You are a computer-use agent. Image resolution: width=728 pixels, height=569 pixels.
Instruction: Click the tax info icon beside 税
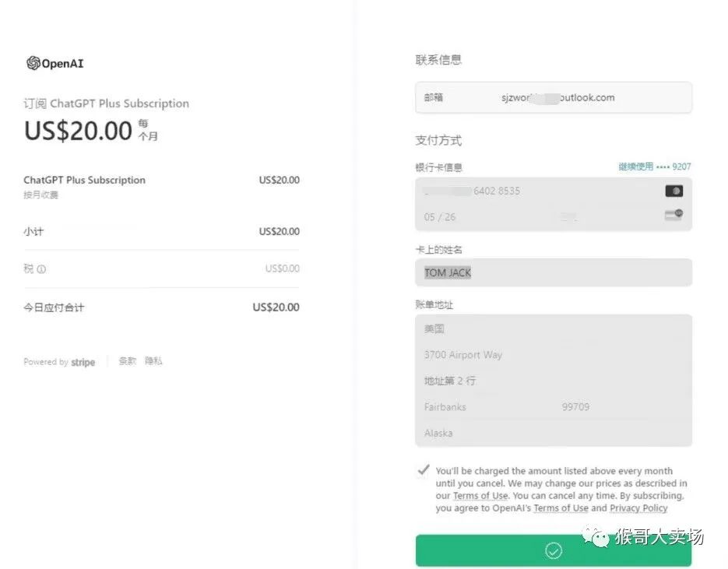click(x=41, y=269)
